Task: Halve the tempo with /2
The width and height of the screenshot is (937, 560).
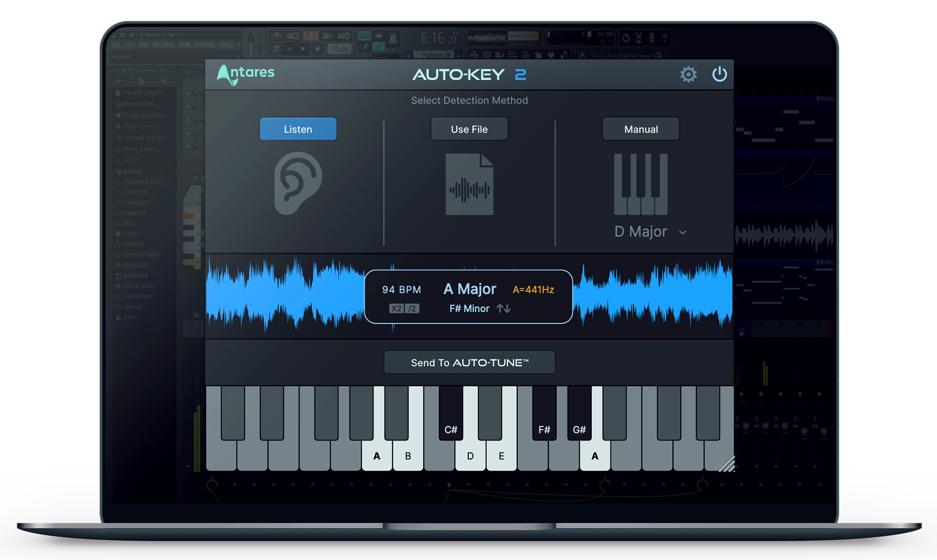Action: pyautogui.click(x=412, y=309)
